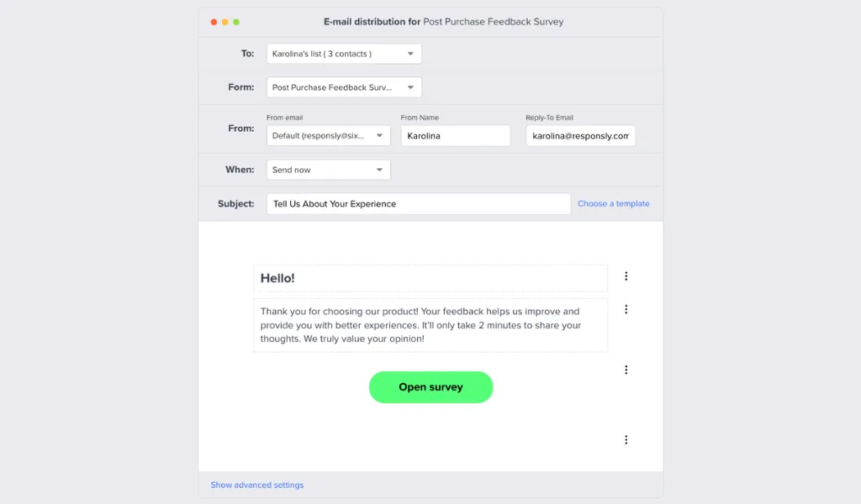Select the Subject line Tell Us About Your Experience
861x504 pixels.
(x=418, y=203)
